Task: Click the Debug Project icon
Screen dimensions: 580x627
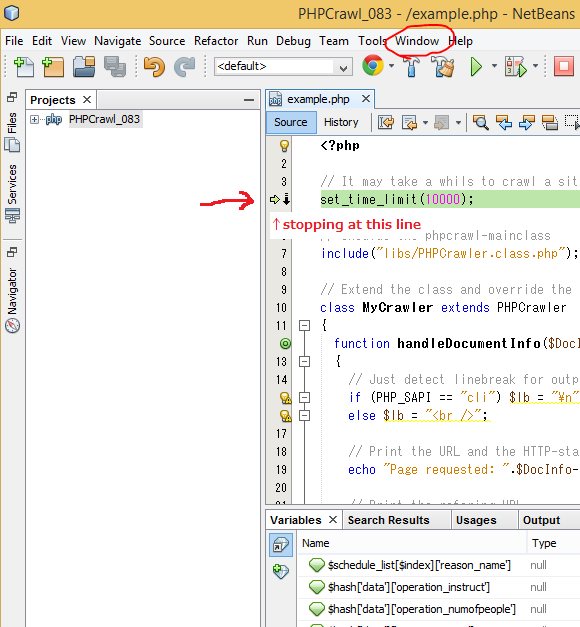Action: click(x=516, y=66)
